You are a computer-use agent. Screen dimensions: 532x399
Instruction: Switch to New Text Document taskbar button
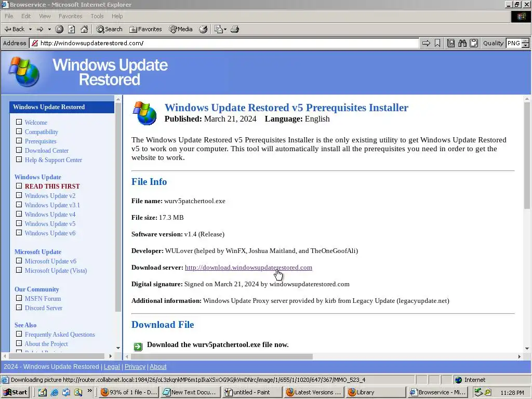(191, 392)
